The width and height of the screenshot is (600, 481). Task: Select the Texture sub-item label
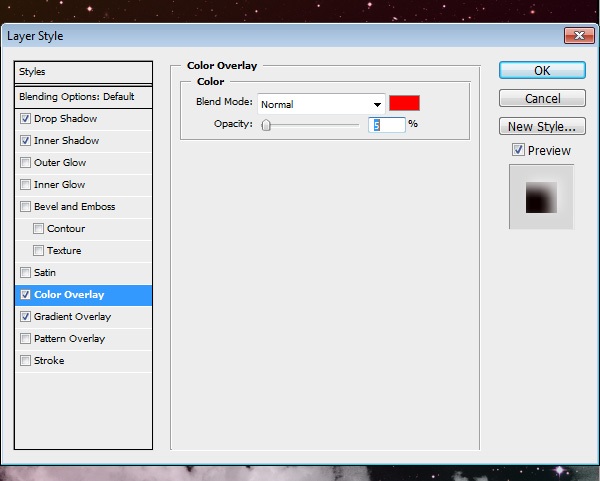point(64,251)
